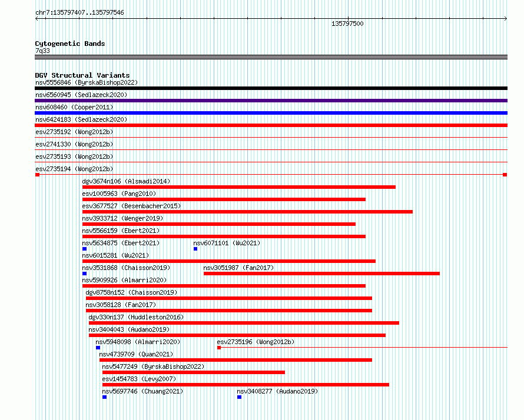Click the 135797500 ruler coordinate label

pyautogui.click(x=347, y=24)
